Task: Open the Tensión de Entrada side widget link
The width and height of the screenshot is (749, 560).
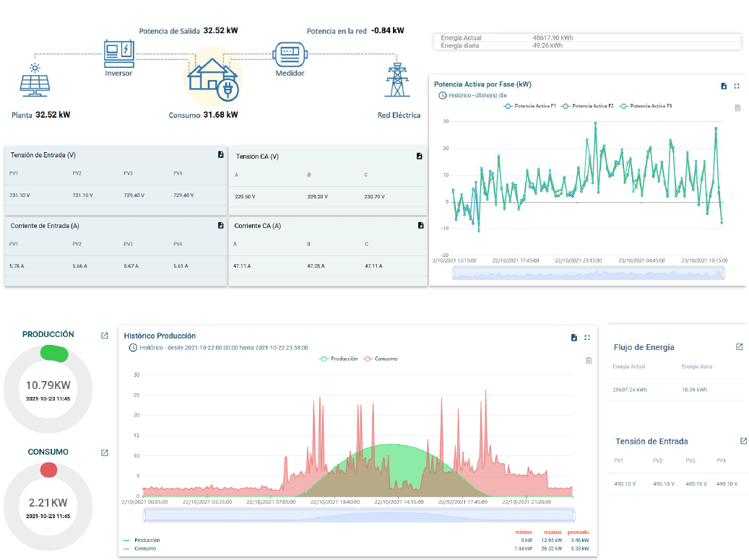Action: [743, 441]
